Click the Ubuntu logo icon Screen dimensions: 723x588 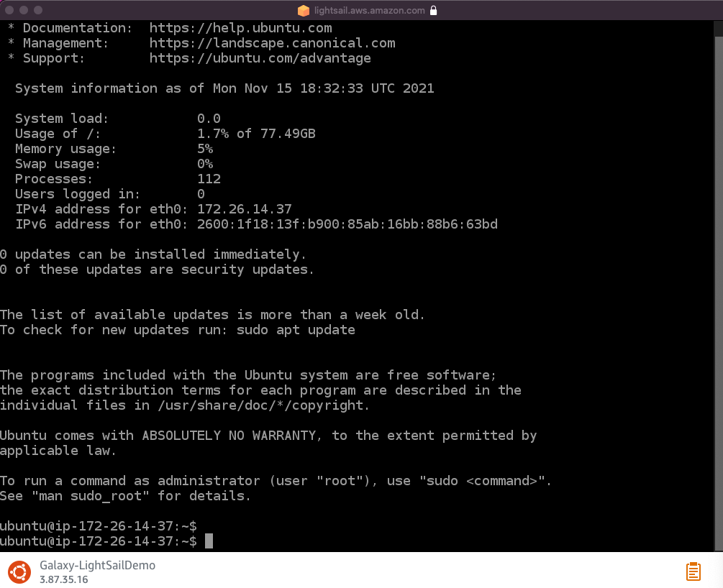click(x=19, y=572)
